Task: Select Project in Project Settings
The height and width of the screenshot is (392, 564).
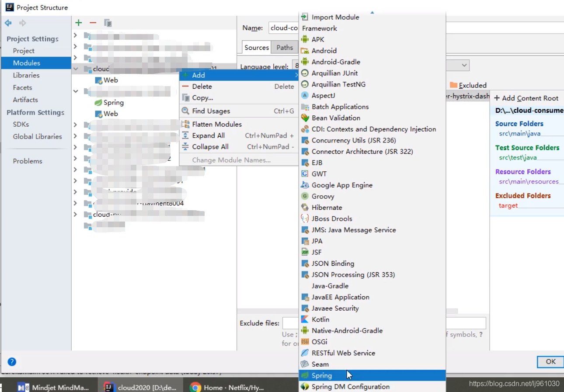Action: click(x=24, y=51)
